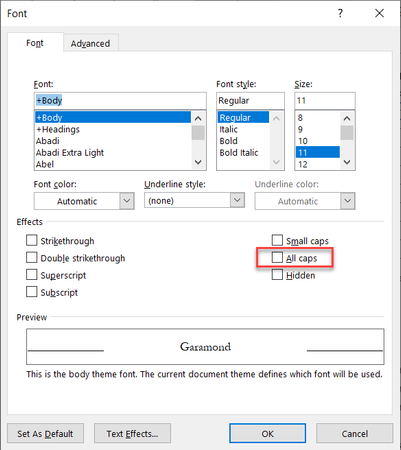Click the Cancel button
The height and width of the screenshot is (450, 401).
tap(355, 433)
